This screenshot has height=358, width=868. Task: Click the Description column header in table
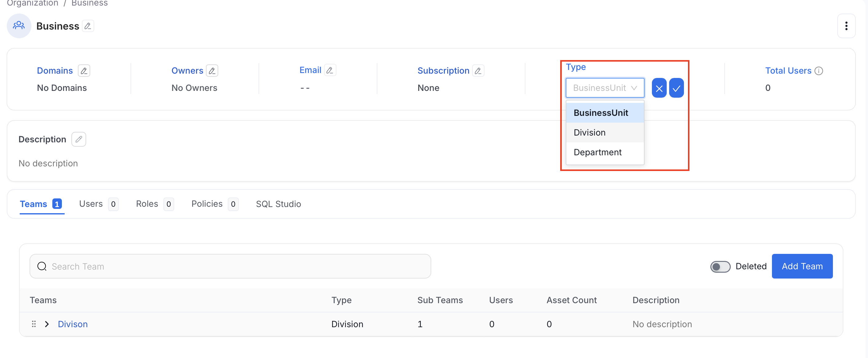[x=656, y=300]
